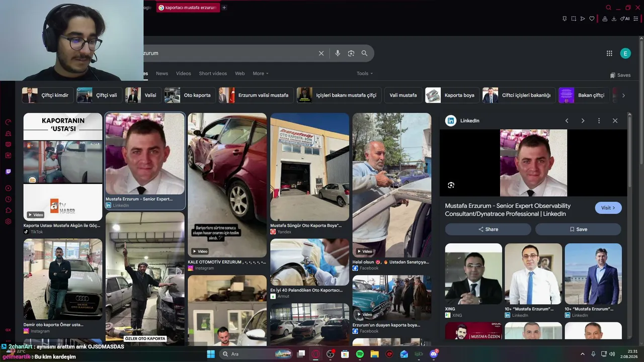The image size is (644, 362).
Task: Open the XING related image in the preview panel
Action: (x=473, y=281)
